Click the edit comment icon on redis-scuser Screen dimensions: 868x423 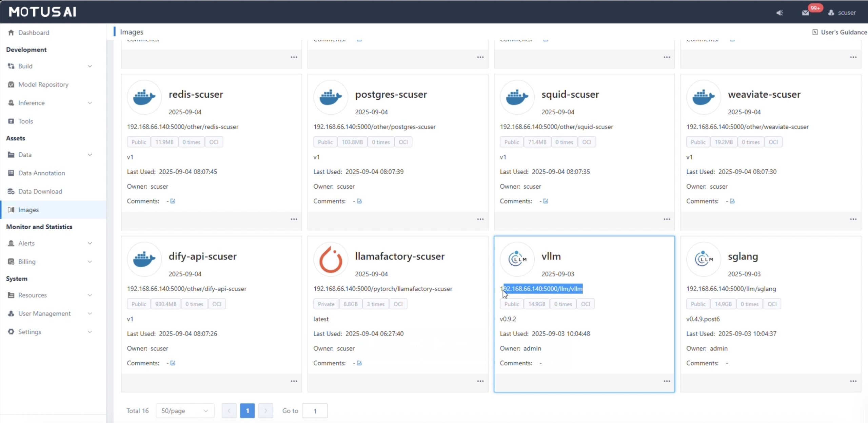click(x=173, y=201)
